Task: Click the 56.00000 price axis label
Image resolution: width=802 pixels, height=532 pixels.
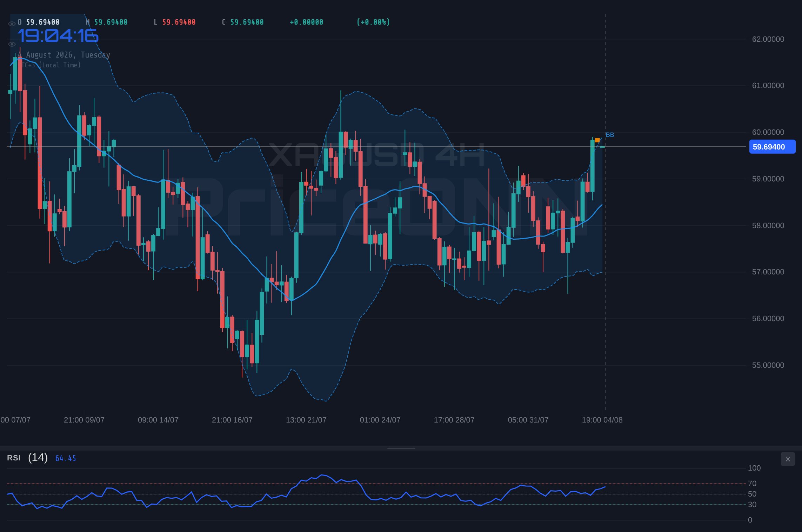Action: point(768,319)
